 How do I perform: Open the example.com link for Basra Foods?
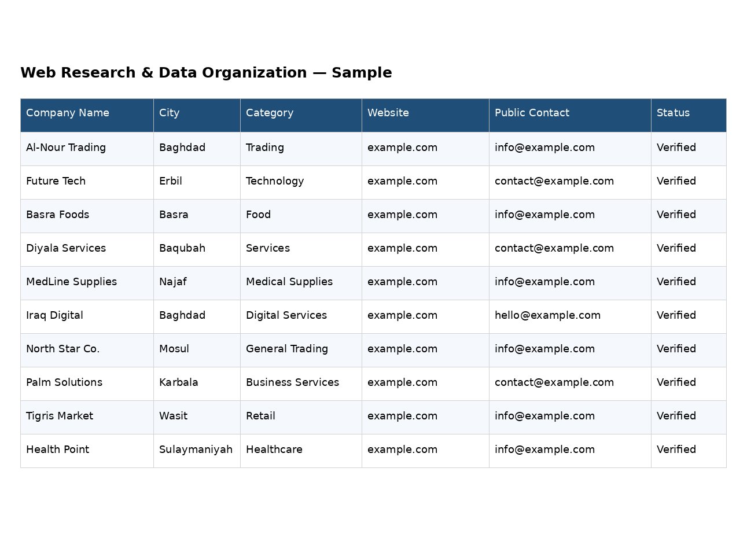point(402,215)
